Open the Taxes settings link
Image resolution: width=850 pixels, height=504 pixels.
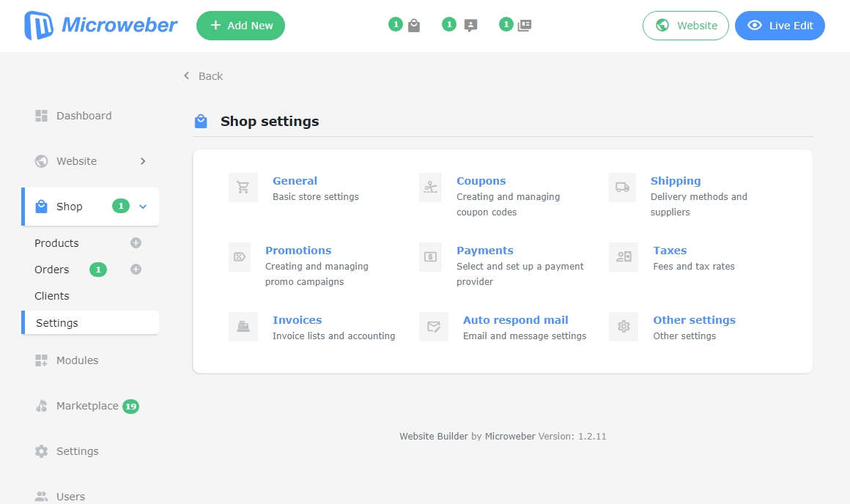(670, 251)
